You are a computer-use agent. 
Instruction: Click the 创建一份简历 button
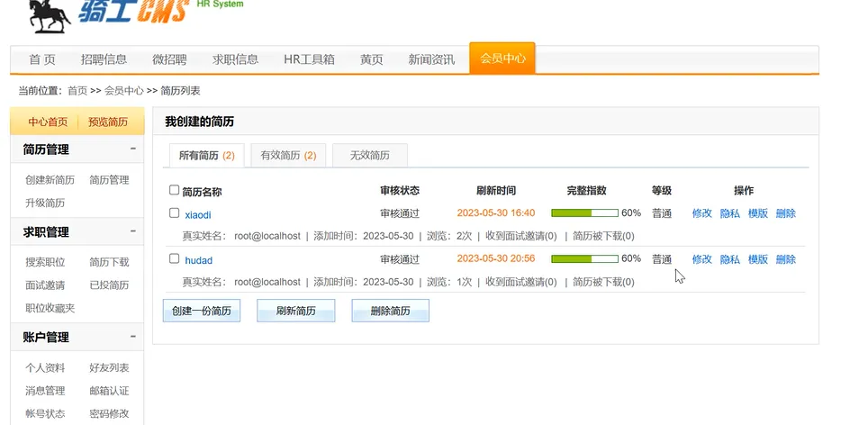coord(202,311)
